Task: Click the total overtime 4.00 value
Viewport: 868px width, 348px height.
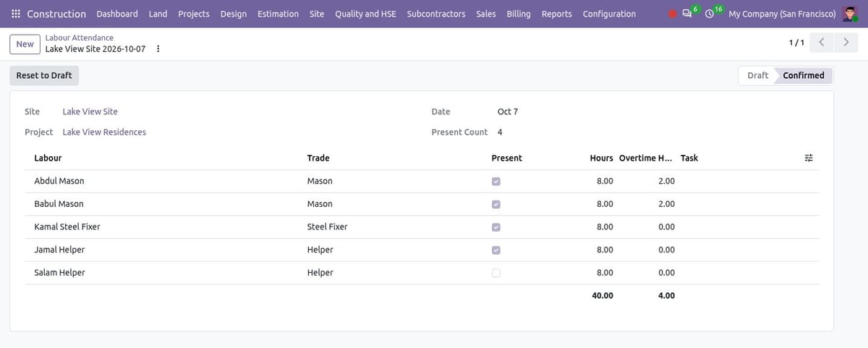Action: [x=666, y=296]
